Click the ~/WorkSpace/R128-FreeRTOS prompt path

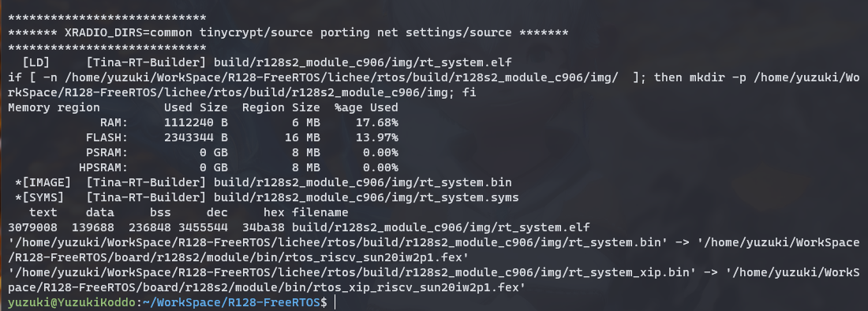click(231, 302)
